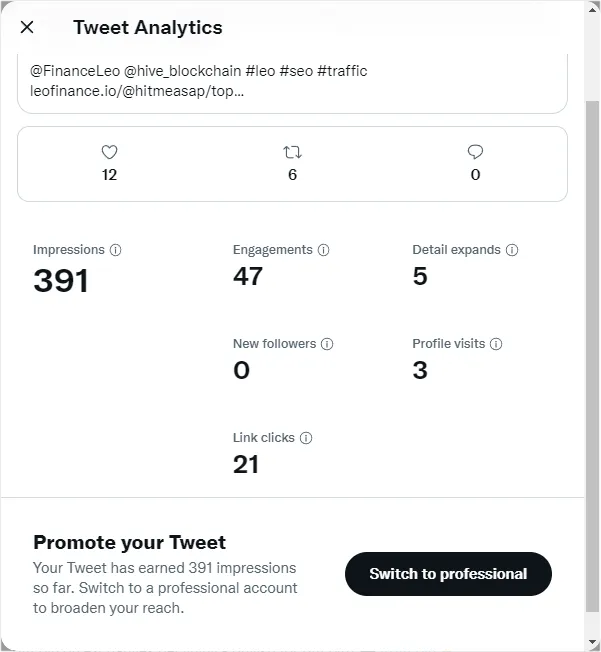Open the Engagements info icon
The width and height of the screenshot is (601, 652).
(x=324, y=250)
